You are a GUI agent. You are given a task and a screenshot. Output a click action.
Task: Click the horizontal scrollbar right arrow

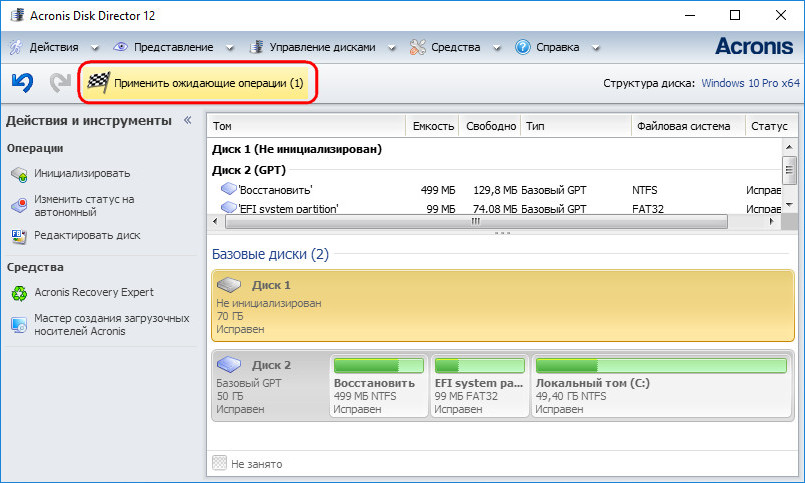tap(771, 222)
